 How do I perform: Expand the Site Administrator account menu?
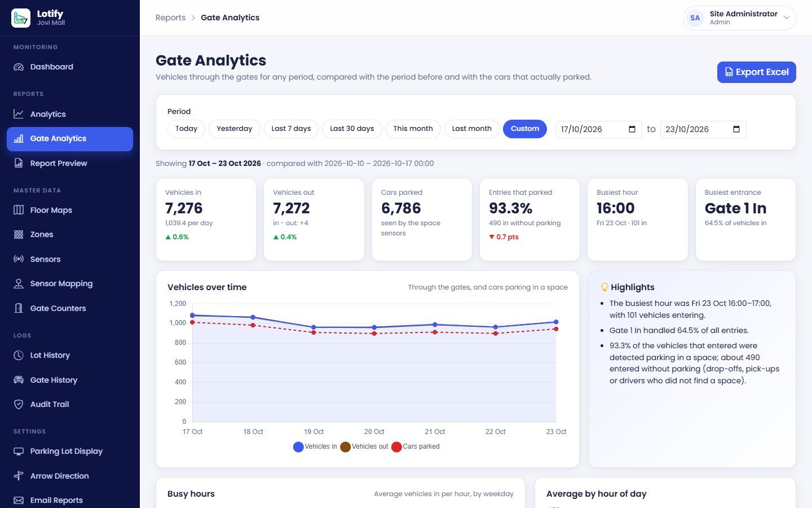click(x=739, y=18)
